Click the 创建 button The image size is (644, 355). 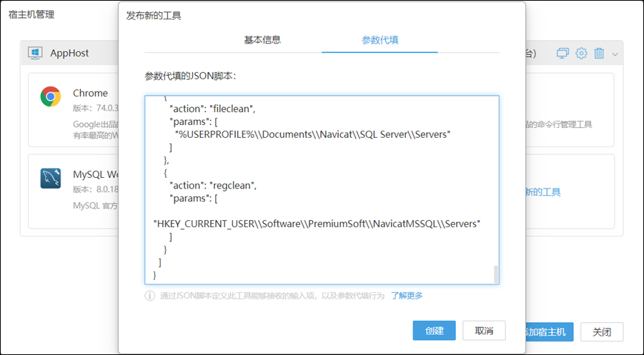click(434, 331)
